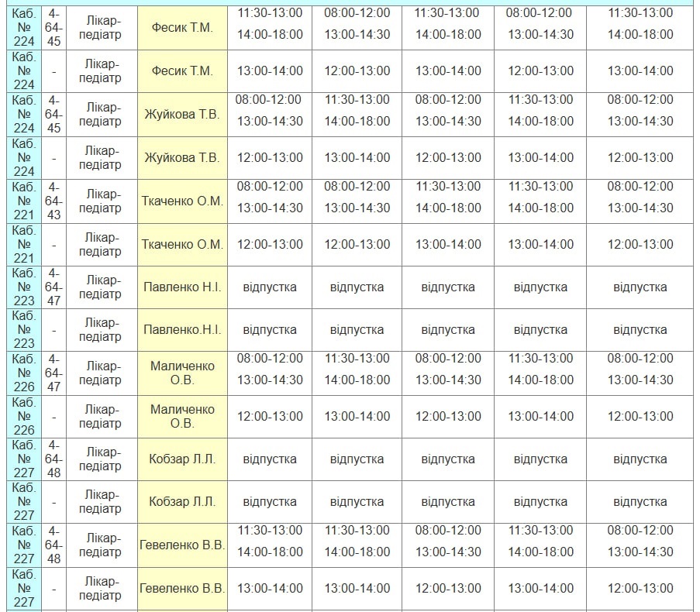Click Лікар-педіатр in Жуйкова's row with phone
700x612 pixels.
[x=100, y=114]
